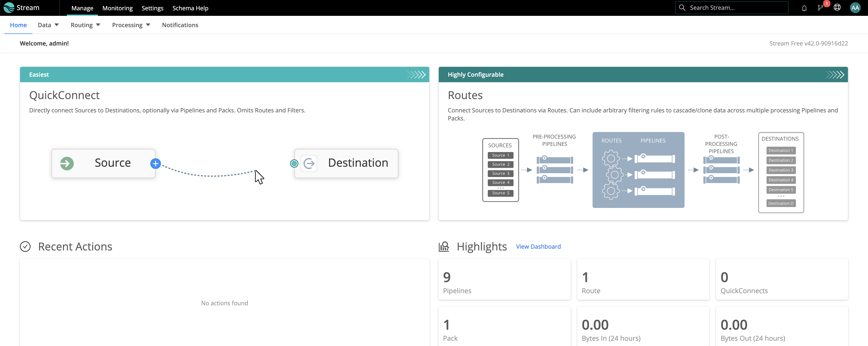
Task: Click the search magnifier icon
Action: pyautogui.click(x=682, y=8)
